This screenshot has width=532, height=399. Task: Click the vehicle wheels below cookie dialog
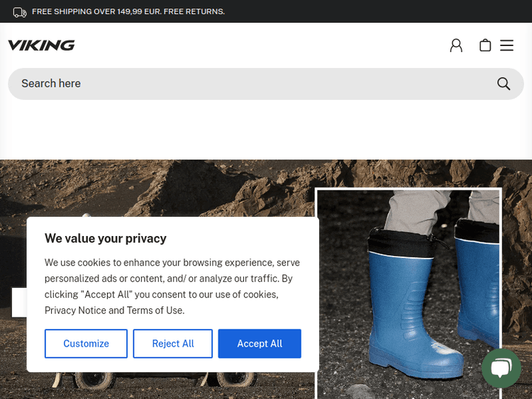pos(92,381)
